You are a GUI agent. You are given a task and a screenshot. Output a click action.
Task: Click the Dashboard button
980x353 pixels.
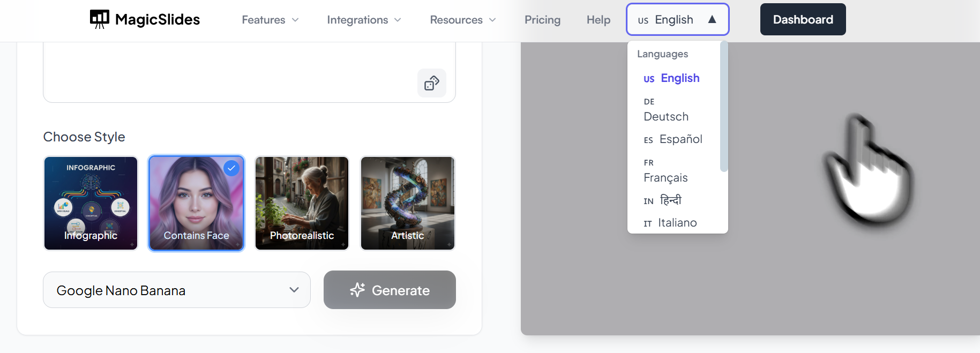tap(803, 19)
